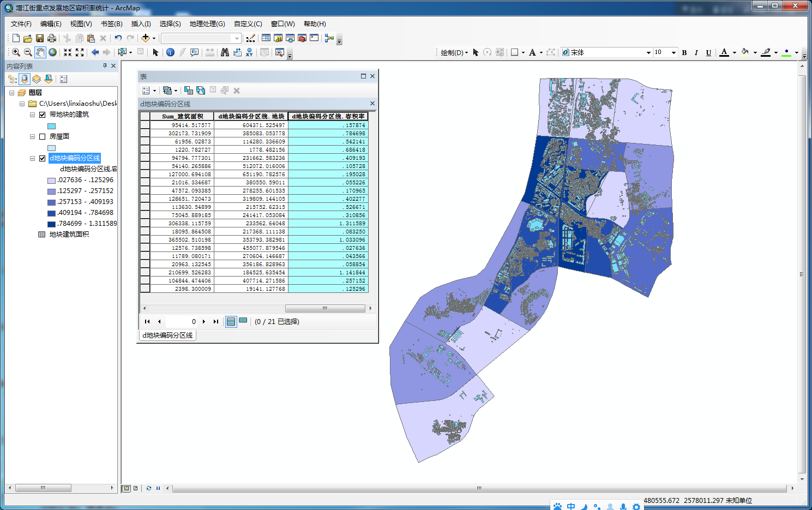
Task: Click List By Source icon
Action: (24, 79)
